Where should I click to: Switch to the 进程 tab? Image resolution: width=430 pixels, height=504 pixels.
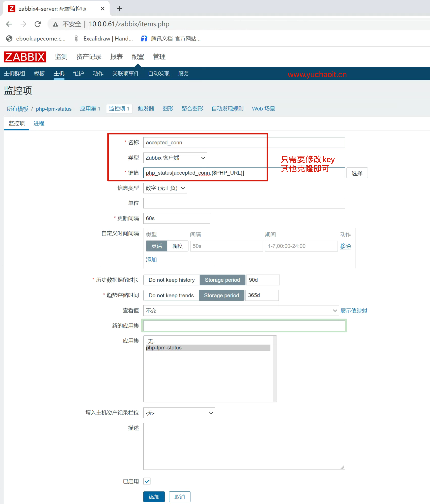click(39, 123)
